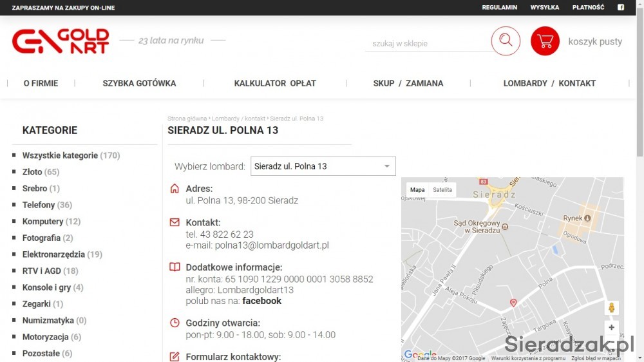Zoom in the map with plus button

click(611, 327)
